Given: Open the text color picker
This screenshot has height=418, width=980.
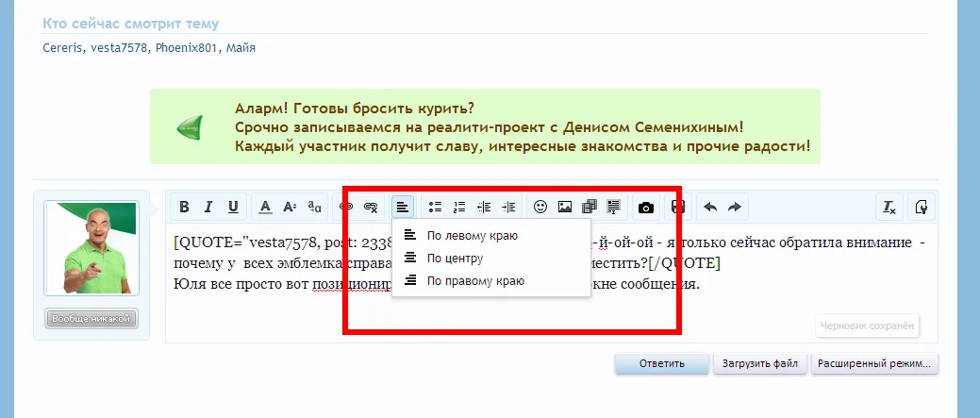Looking at the screenshot, I should [266, 208].
